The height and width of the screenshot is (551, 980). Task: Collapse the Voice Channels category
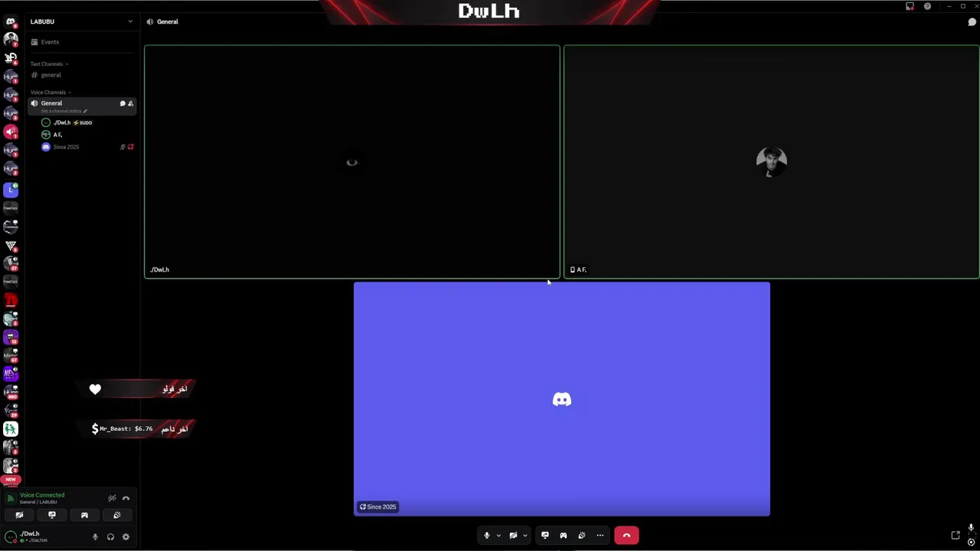[50, 93]
